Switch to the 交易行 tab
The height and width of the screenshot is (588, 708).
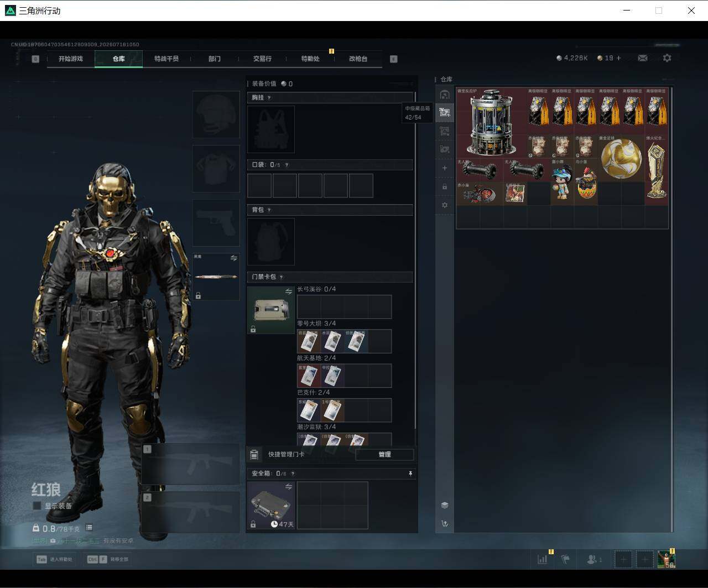coord(262,59)
